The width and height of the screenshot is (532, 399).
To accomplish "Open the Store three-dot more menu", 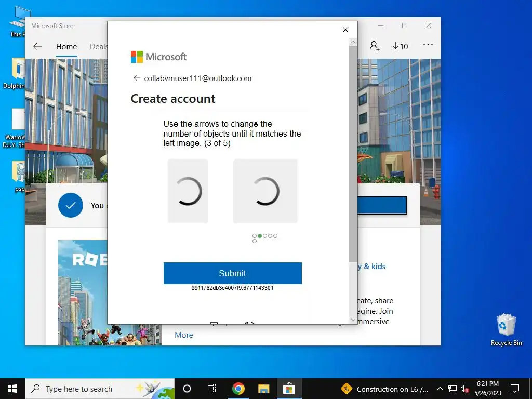I will point(428,45).
